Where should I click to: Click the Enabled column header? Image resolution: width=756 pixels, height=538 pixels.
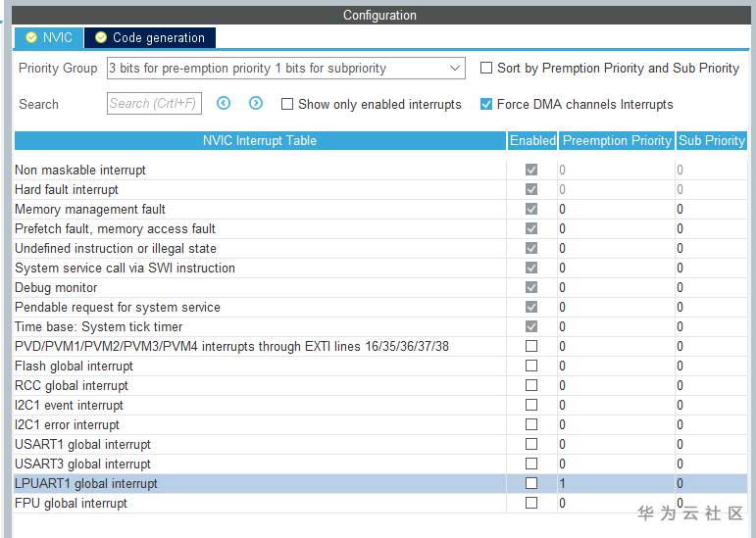(x=532, y=141)
